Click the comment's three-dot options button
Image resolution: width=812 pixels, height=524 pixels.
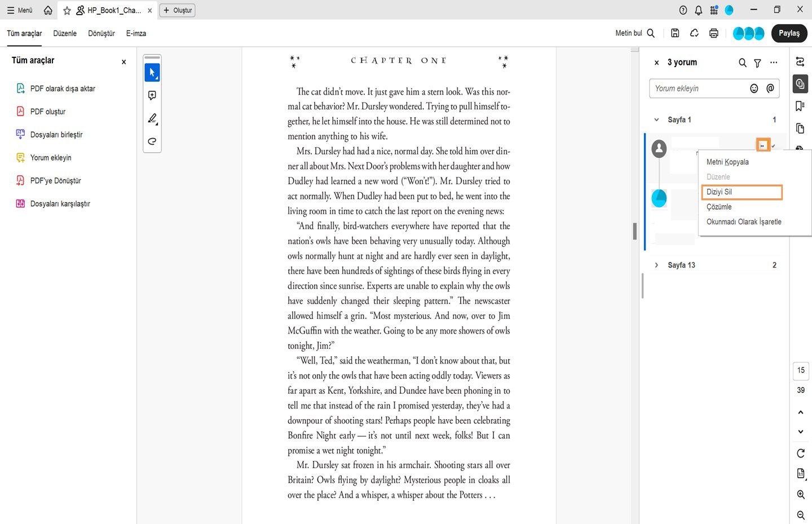click(762, 145)
